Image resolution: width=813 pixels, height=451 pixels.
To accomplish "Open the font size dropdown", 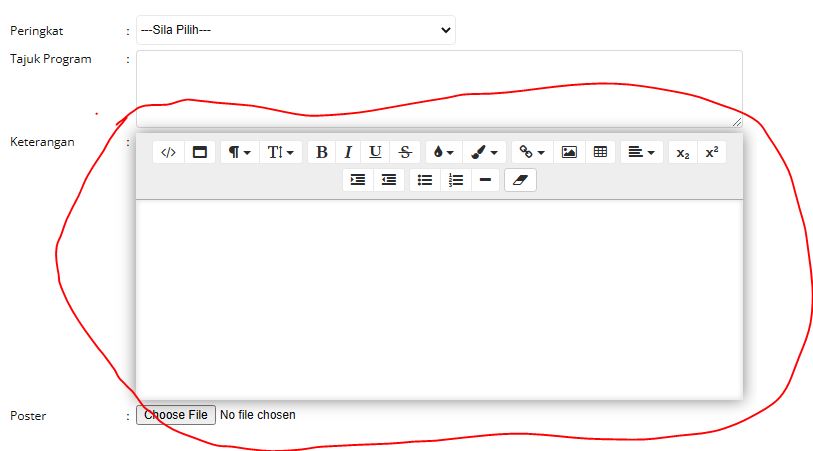I will 280,153.
